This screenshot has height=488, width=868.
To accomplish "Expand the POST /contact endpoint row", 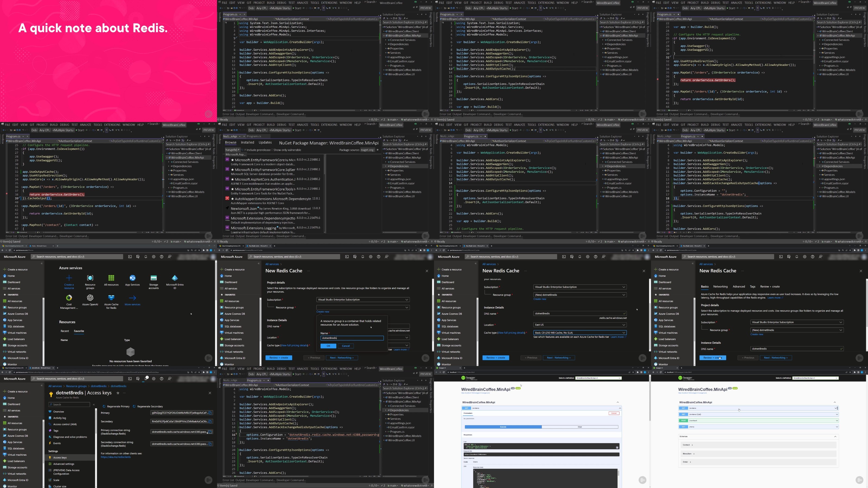I will click(758, 420).
